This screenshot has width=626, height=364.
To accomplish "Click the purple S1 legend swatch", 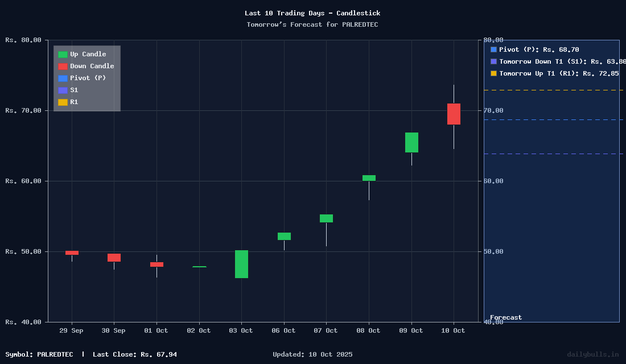I will pos(63,90).
